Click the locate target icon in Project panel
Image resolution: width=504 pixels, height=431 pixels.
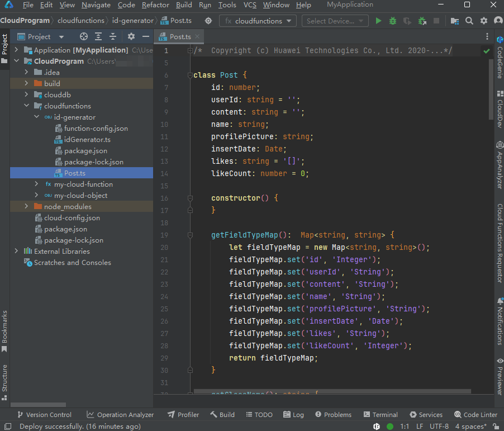(84, 37)
